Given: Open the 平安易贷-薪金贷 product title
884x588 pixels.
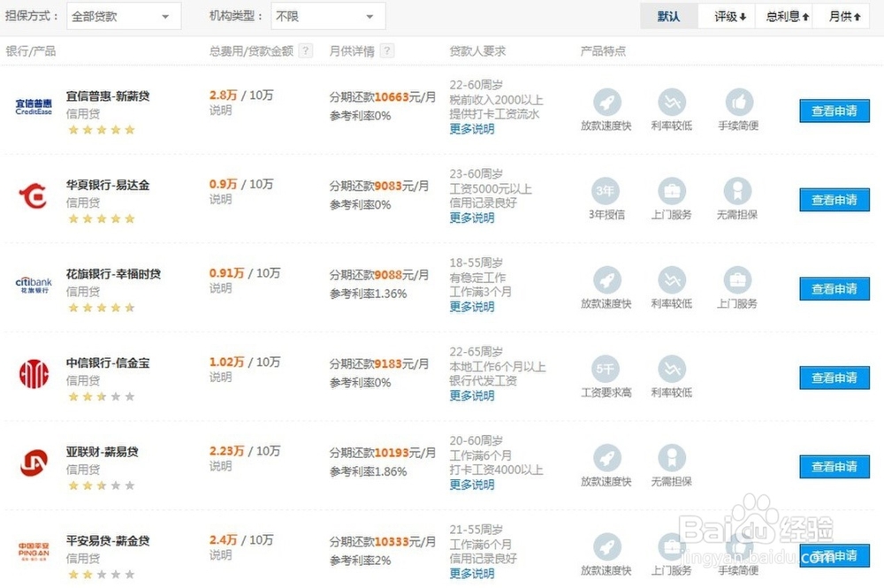Looking at the screenshot, I should point(108,540).
